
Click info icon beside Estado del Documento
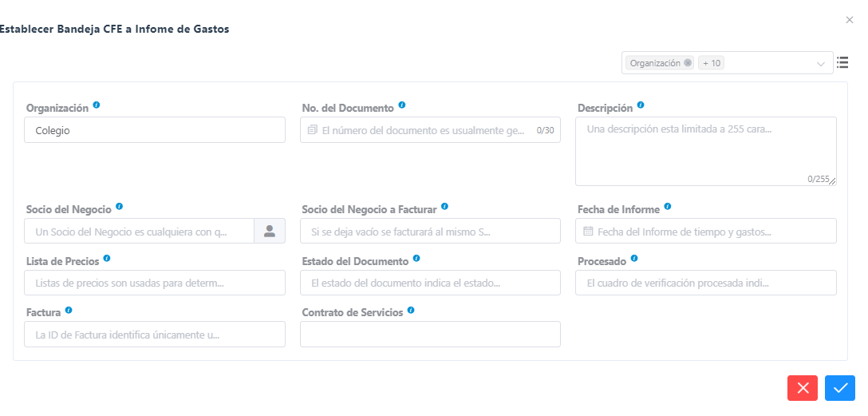[416, 259]
